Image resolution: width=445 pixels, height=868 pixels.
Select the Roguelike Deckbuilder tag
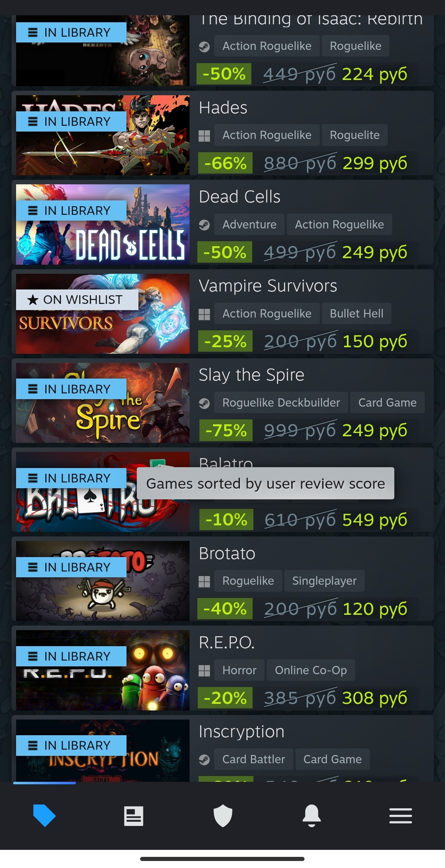[x=281, y=403]
